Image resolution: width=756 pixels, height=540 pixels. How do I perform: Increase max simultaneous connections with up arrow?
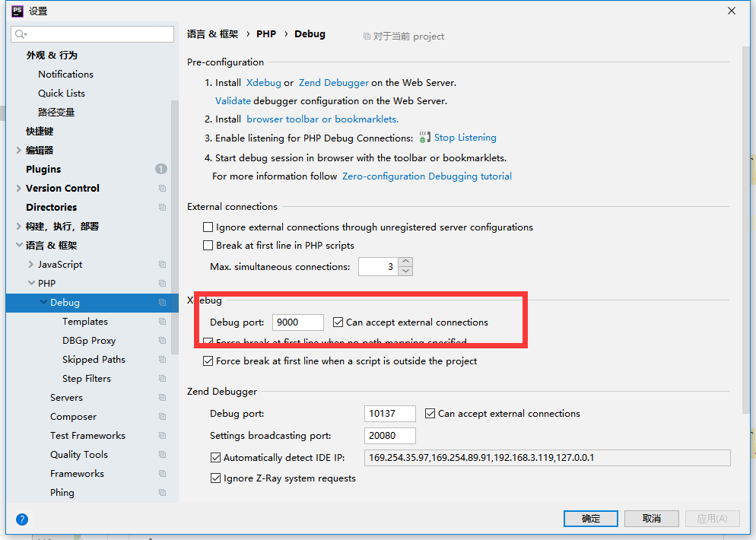tap(405, 262)
